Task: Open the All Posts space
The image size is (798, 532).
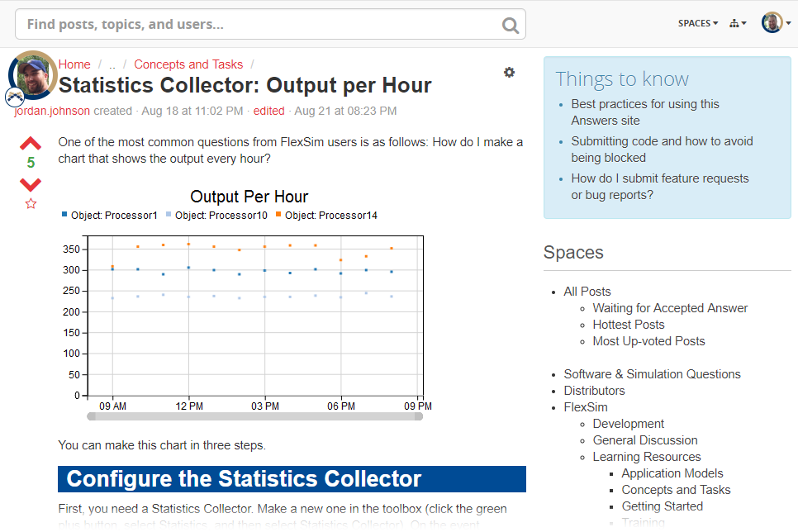Action: coord(587,292)
